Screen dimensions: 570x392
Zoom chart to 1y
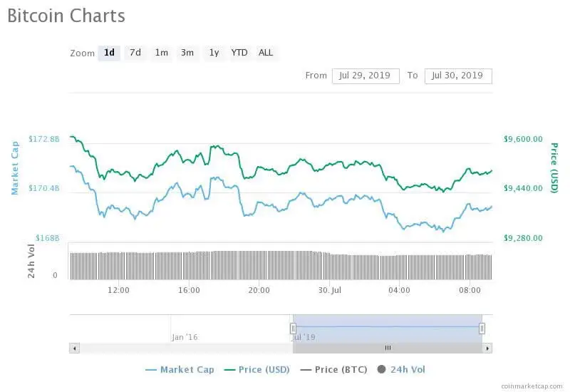click(x=214, y=53)
